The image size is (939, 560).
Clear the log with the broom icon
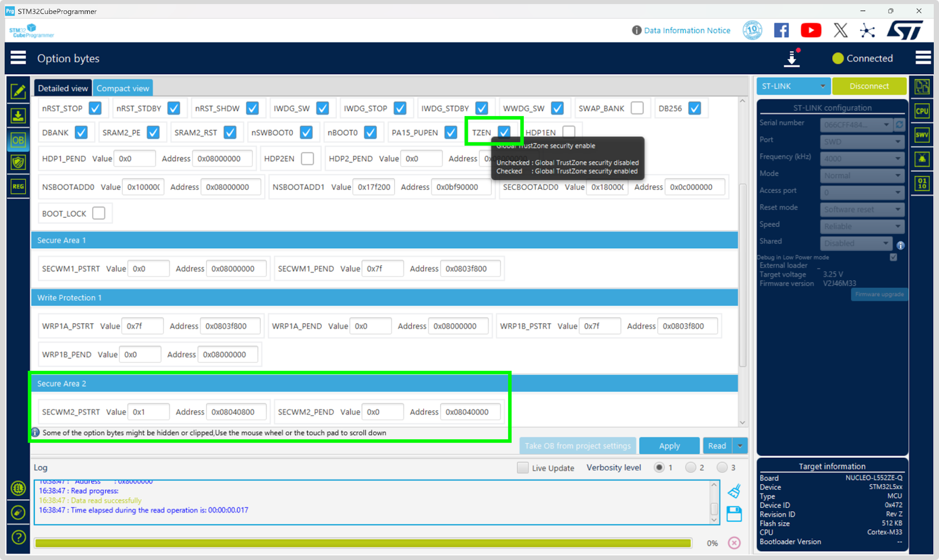click(x=734, y=492)
